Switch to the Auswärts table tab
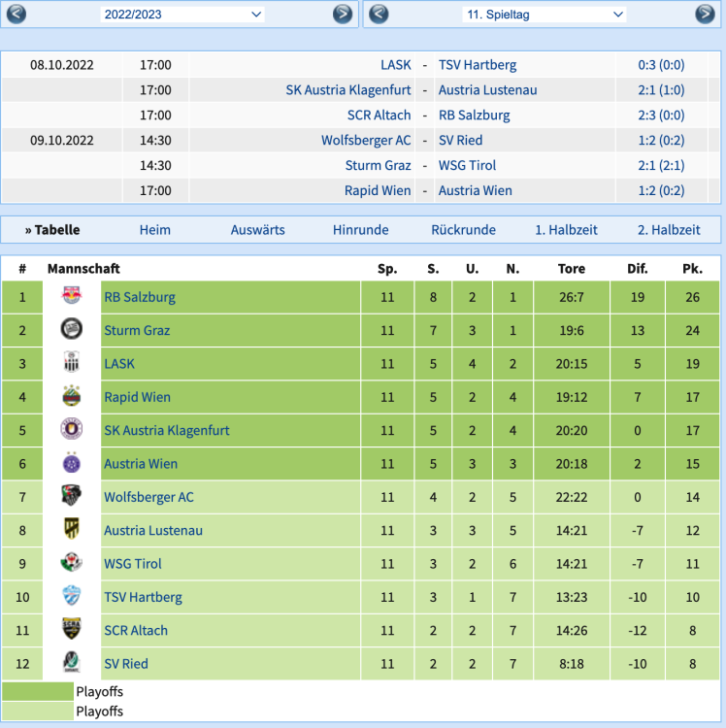726x728 pixels. point(258,230)
